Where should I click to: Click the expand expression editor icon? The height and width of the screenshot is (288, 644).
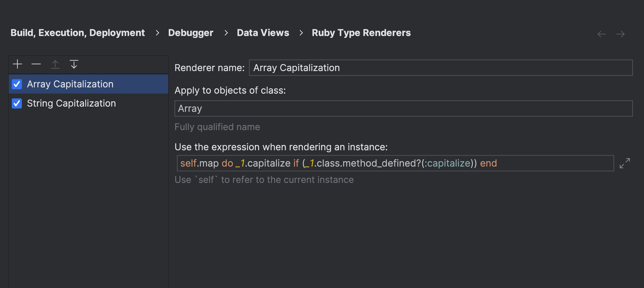tap(625, 163)
